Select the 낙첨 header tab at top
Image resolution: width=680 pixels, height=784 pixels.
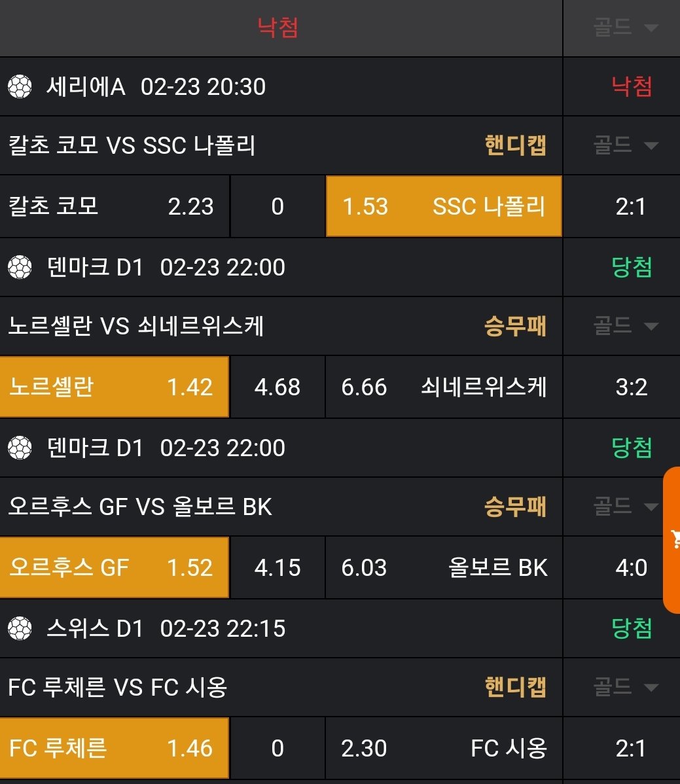pos(278,27)
